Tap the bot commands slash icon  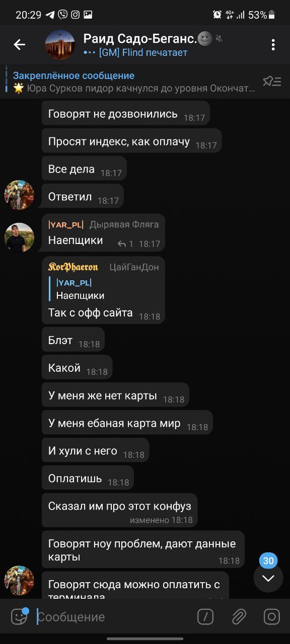pos(205,617)
